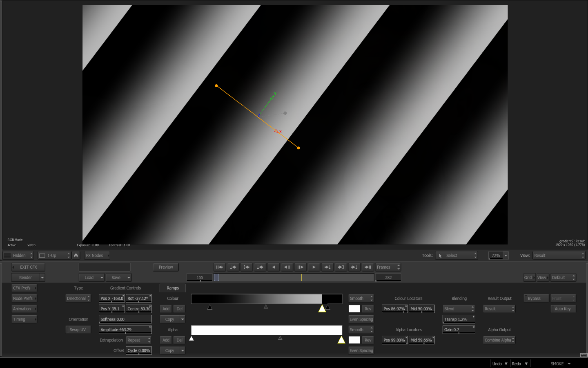Enable the Bypass toggle

pos(535,298)
